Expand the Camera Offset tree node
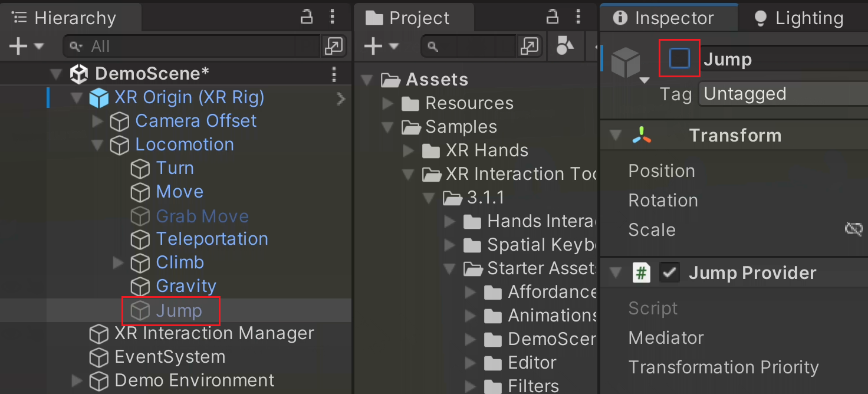The width and height of the screenshot is (868, 394). point(97,122)
